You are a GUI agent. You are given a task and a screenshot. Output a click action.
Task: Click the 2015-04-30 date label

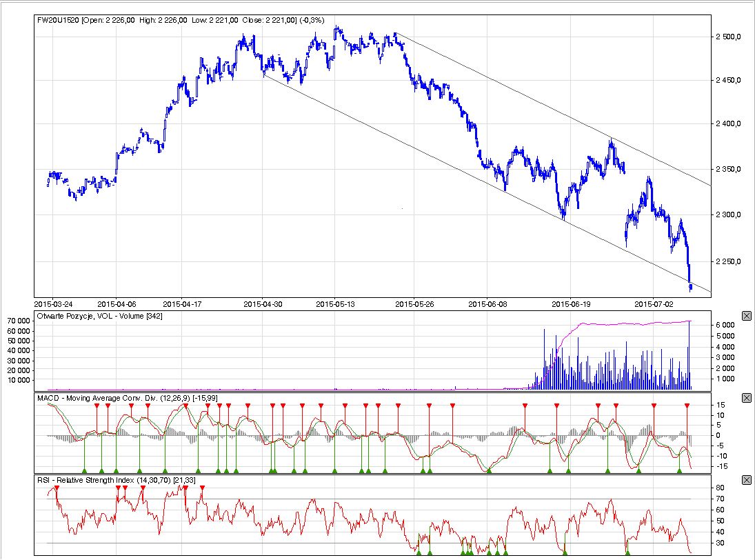click(x=263, y=304)
